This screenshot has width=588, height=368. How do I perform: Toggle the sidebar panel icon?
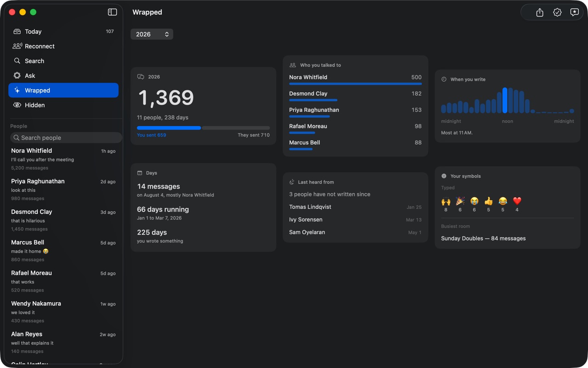[x=112, y=12]
